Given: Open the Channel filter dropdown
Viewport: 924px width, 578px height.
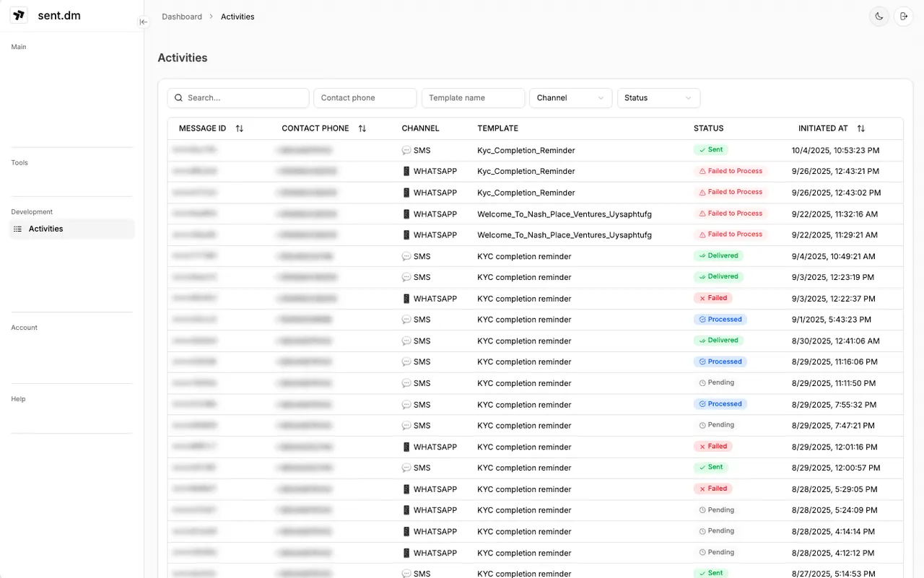Looking at the screenshot, I should click(x=570, y=98).
